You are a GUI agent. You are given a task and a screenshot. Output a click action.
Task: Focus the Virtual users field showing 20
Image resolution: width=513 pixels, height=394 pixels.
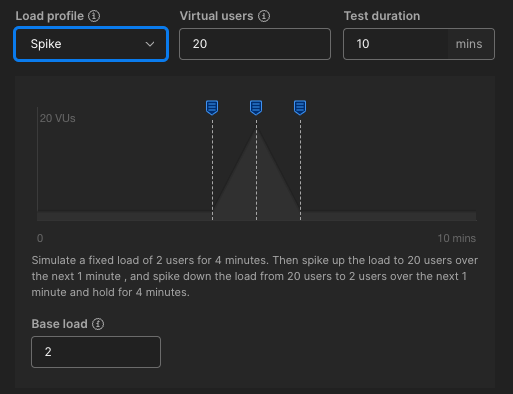255,44
